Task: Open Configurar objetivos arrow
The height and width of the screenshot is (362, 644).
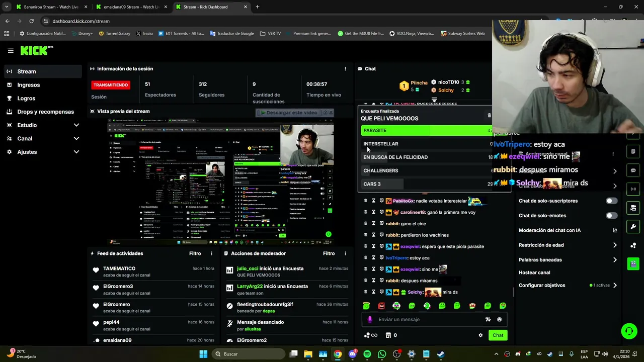Action: 615,285
